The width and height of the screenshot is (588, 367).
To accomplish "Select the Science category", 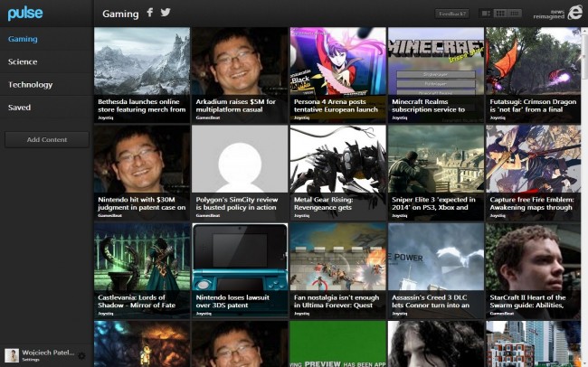I will (x=23, y=61).
